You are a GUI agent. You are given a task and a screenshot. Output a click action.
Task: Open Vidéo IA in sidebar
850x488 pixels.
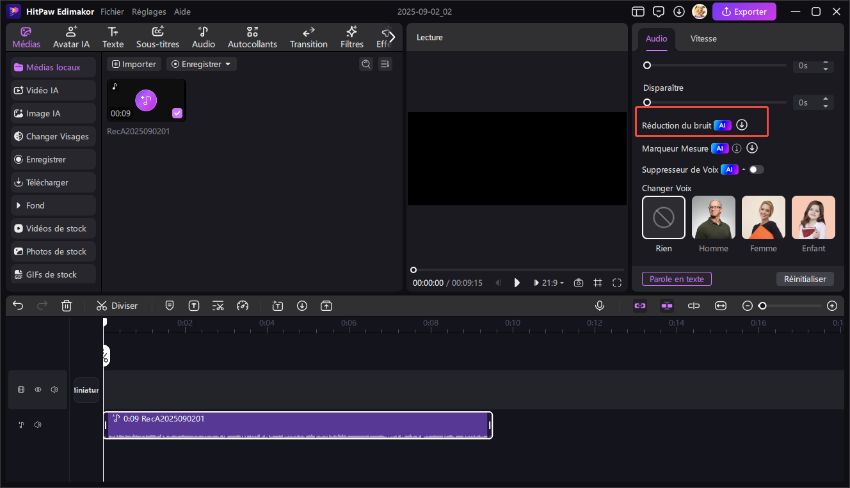53,90
